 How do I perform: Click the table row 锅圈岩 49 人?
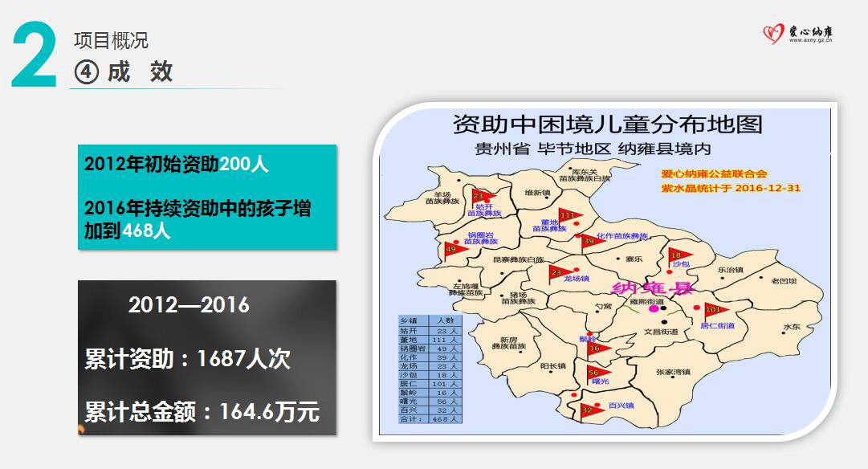tap(430, 349)
